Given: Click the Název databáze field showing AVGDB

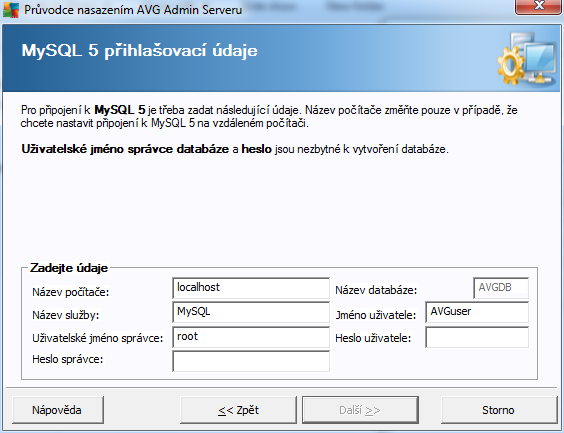Looking at the screenshot, I should pyautogui.click(x=501, y=288).
